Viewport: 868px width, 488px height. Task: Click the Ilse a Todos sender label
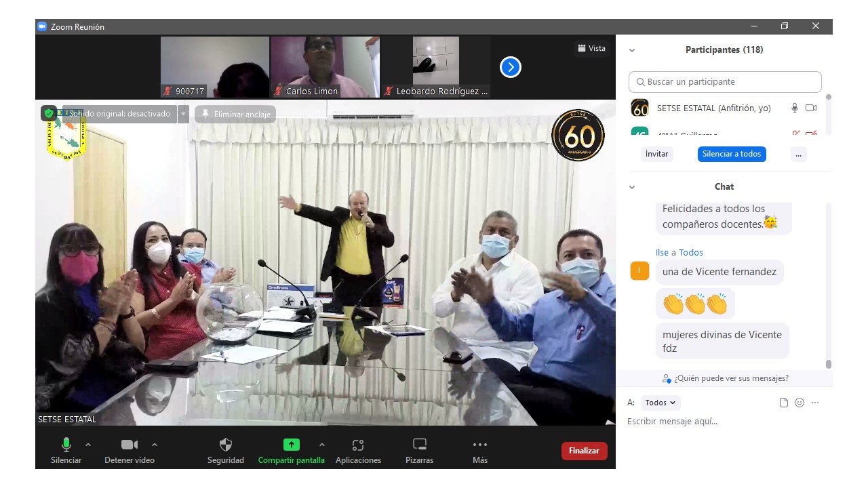pos(679,252)
